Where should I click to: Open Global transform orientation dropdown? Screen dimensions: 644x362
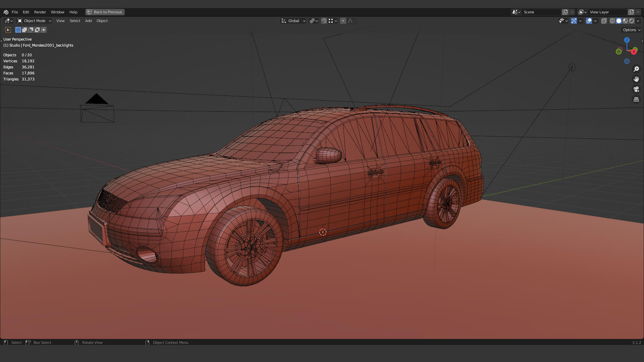[293, 21]
